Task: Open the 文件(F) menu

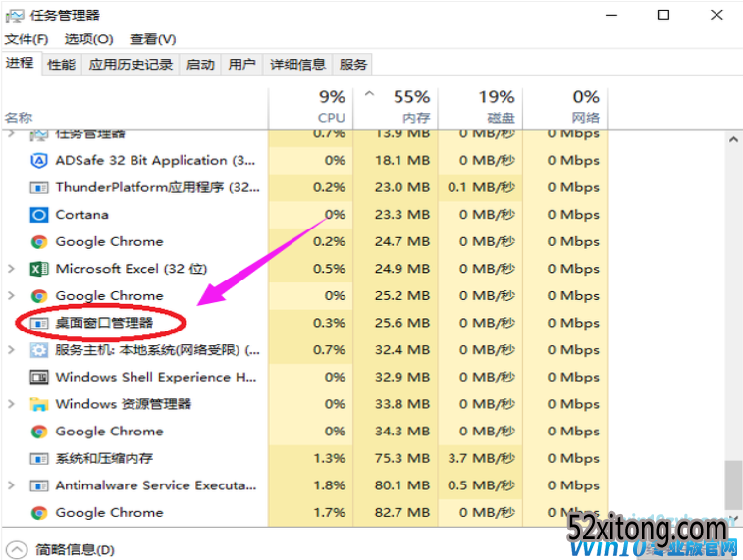Action: (x=27, y=39)
